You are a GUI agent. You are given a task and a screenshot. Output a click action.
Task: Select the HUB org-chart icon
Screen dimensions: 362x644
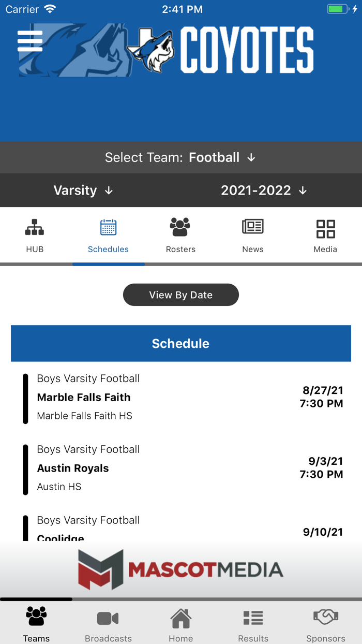tap(35, 226)
